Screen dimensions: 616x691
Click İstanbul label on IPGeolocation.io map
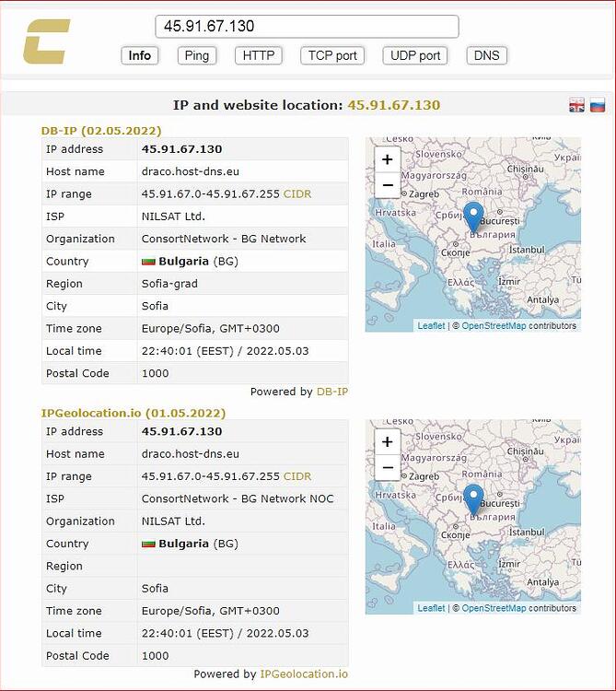click(x=527, y=532)
